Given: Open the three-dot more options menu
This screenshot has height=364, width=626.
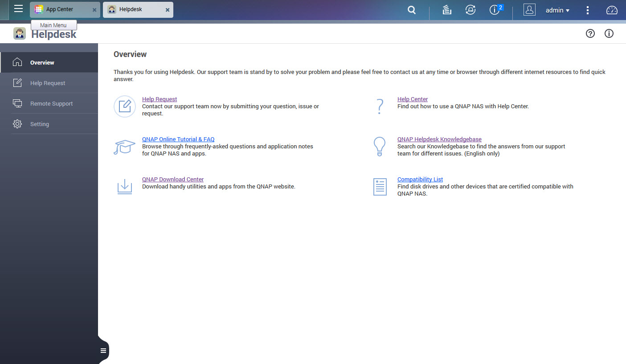Looking at the screenshot, I should coord(588,10).
